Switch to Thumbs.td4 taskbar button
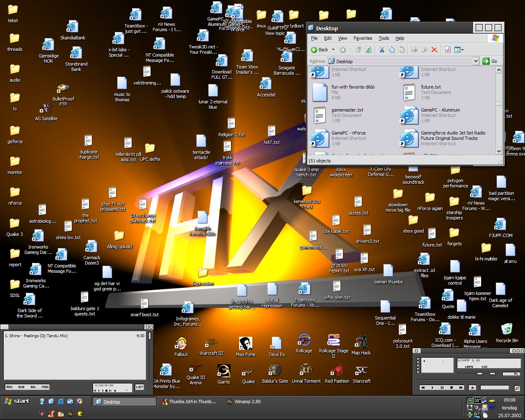Screen dimensions: 525x420 [189, 402]
